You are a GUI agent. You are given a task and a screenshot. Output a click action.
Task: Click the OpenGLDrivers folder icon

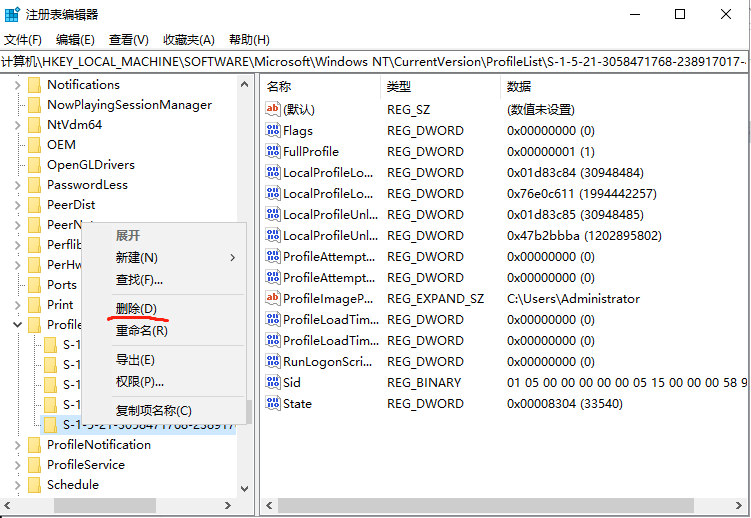pos(34,165)
